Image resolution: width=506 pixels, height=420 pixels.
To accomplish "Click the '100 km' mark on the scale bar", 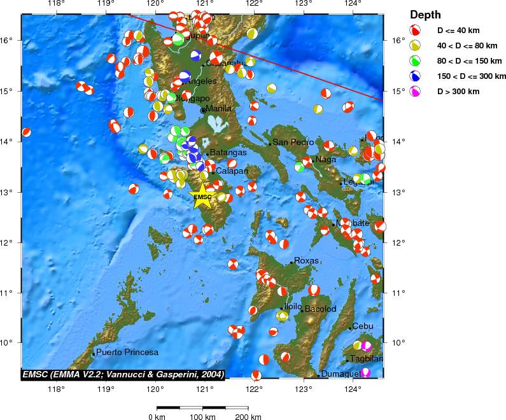I will pyautogui.click(x=202, y=417).
